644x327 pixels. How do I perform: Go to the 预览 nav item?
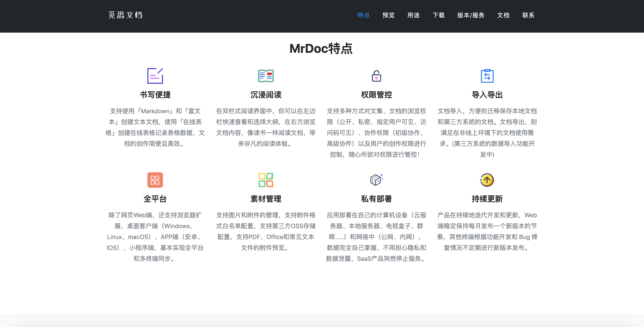[x=388, y=15]
